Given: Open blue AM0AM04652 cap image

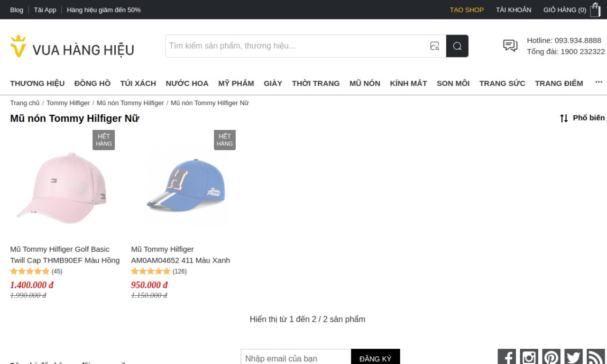Looking at the screenshot, I should pos(185,185).
